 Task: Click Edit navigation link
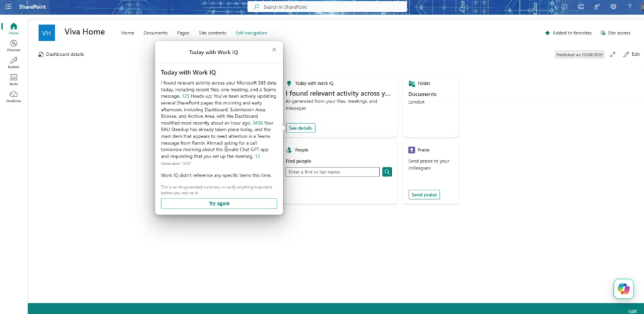tap(252, 33)
